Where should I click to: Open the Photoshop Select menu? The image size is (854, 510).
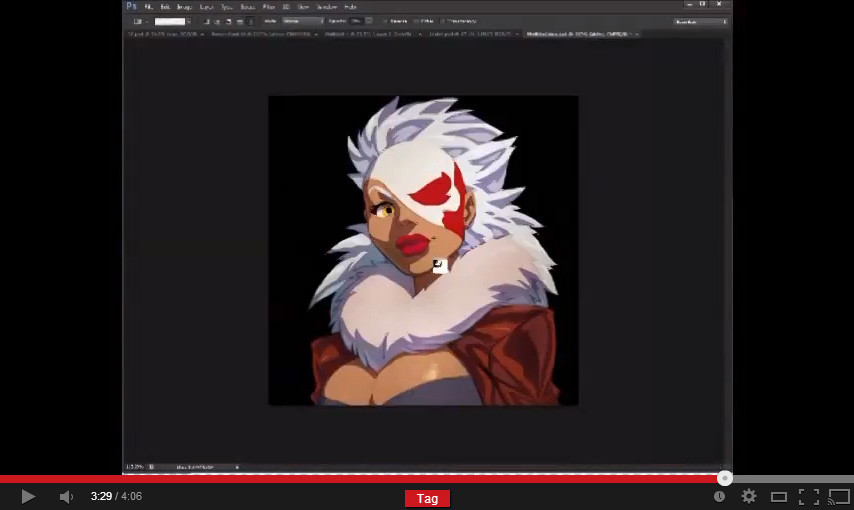tap(248, 7)
